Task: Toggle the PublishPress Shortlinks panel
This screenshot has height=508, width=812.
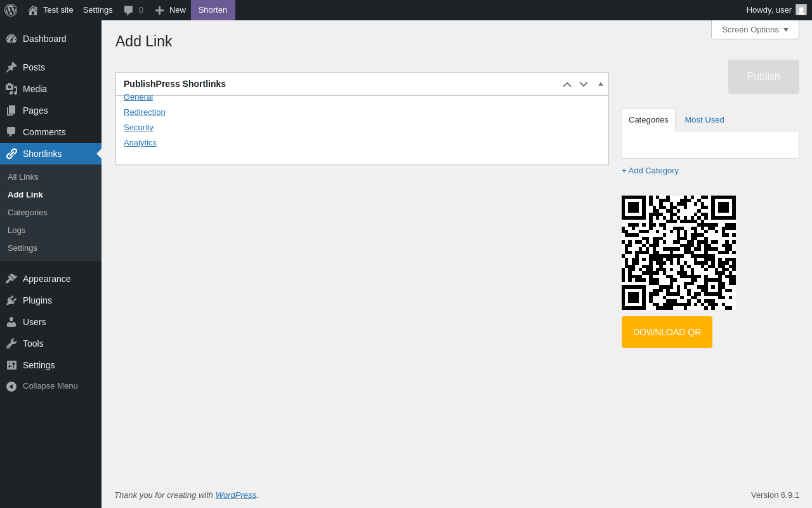Action: tap(601, 84)
